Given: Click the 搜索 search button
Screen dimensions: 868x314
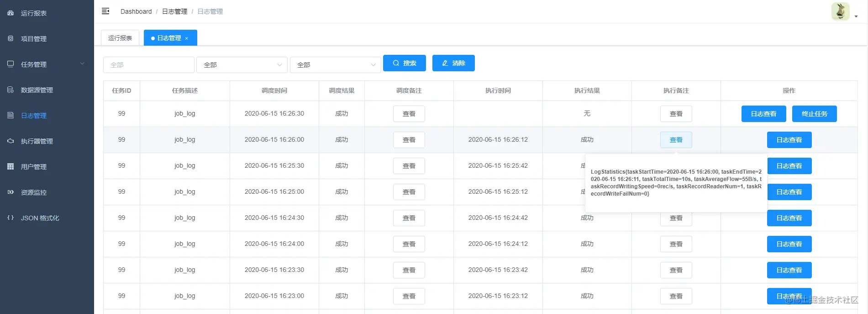Looking at the screenshot, I should (405, 63).
